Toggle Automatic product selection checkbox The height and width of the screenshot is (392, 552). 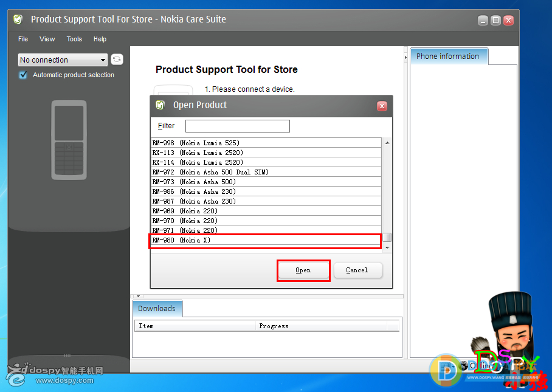click(x=23, y=75)
